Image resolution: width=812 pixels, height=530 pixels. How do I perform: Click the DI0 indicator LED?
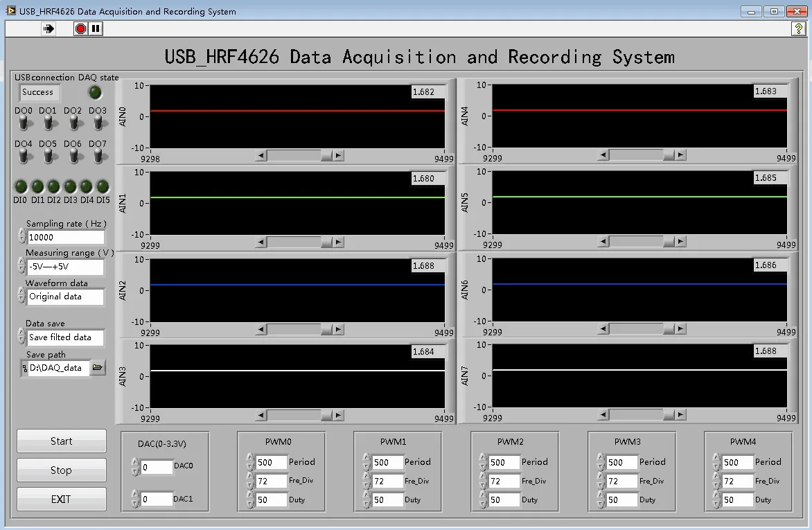pyautogui.click(x=21, y=186)
